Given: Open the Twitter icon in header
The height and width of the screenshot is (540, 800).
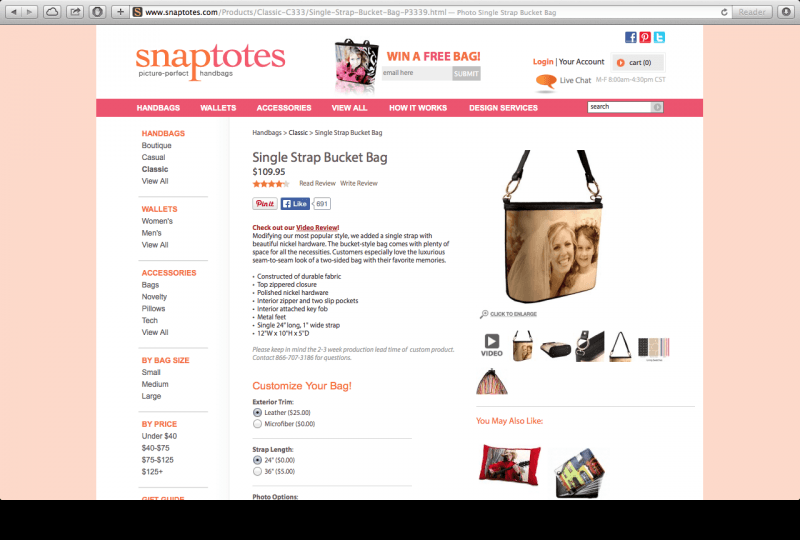Looking at the screenshot, I should click(659, 37).
